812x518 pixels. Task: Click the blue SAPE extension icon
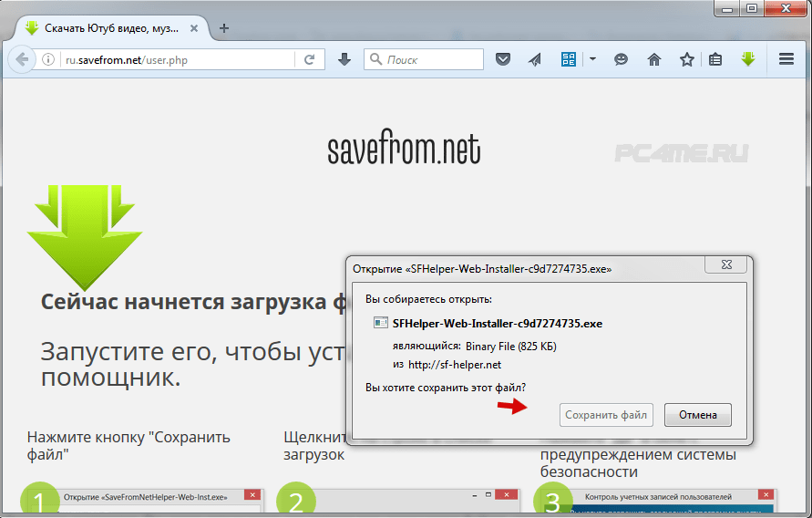tap(569, 59)
